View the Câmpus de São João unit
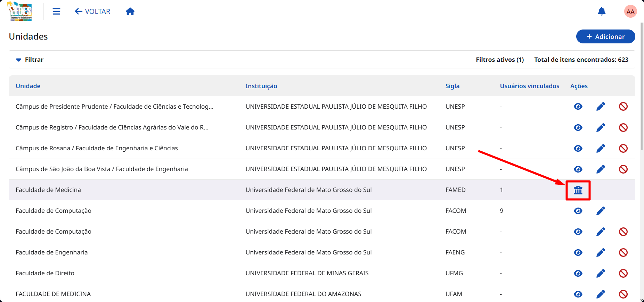The width and height of the screenshot is (644, 302). point(578,169)
